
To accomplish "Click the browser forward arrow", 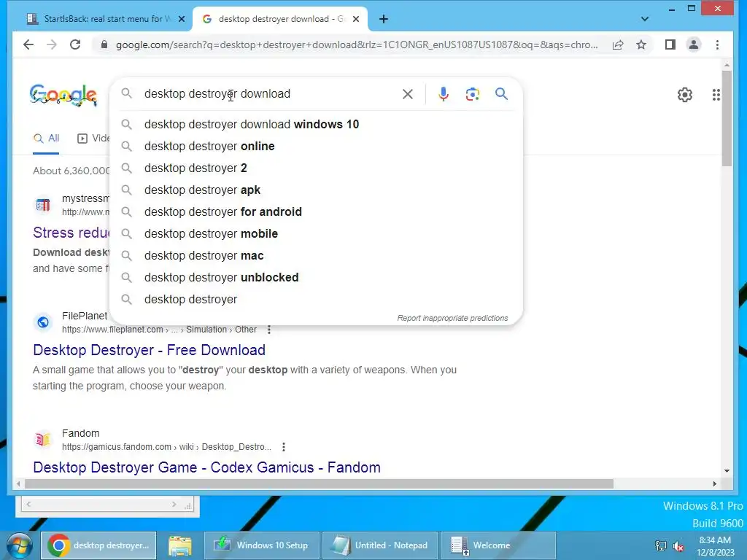I will pyautogui.click(x=52, y=44).
